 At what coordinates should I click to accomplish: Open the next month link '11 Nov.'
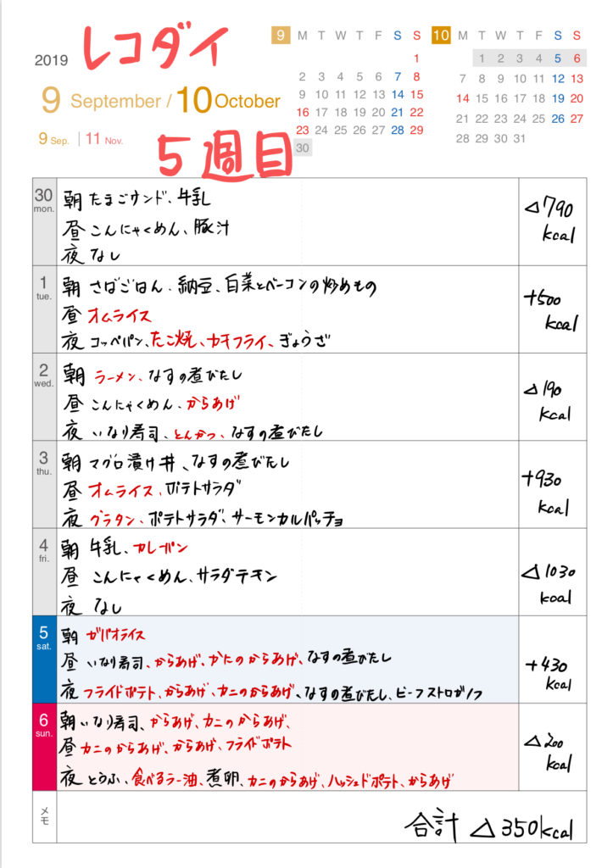[x=104, y=139]
